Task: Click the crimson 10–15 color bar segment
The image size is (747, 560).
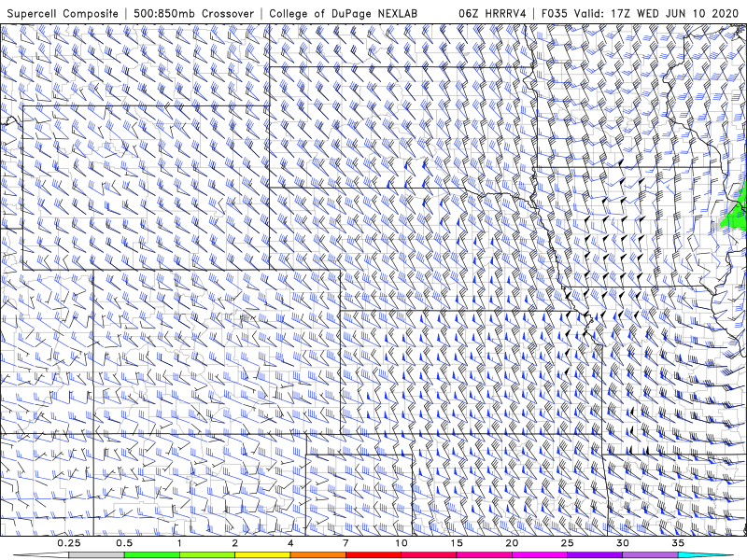Action: tap(429, 555)
